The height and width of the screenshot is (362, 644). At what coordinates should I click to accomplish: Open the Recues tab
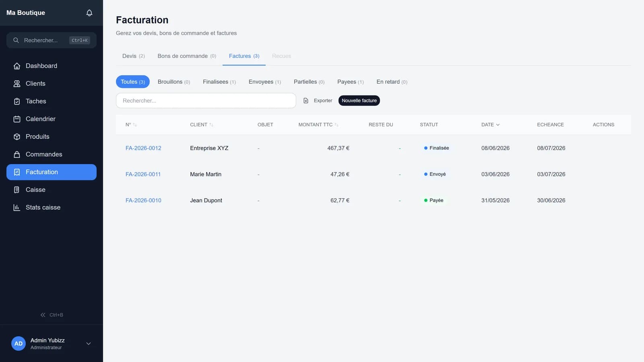281,56
